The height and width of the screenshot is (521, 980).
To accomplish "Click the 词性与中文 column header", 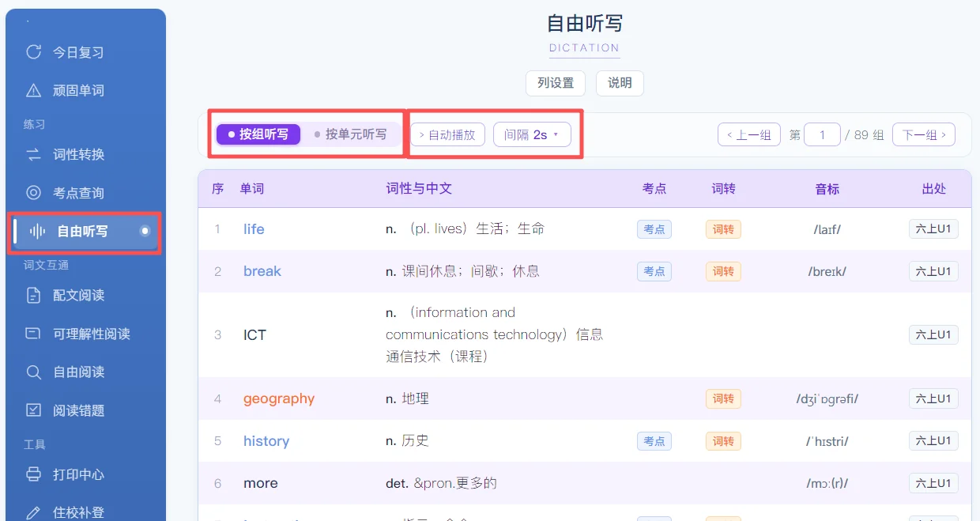I will coord(419,189).
